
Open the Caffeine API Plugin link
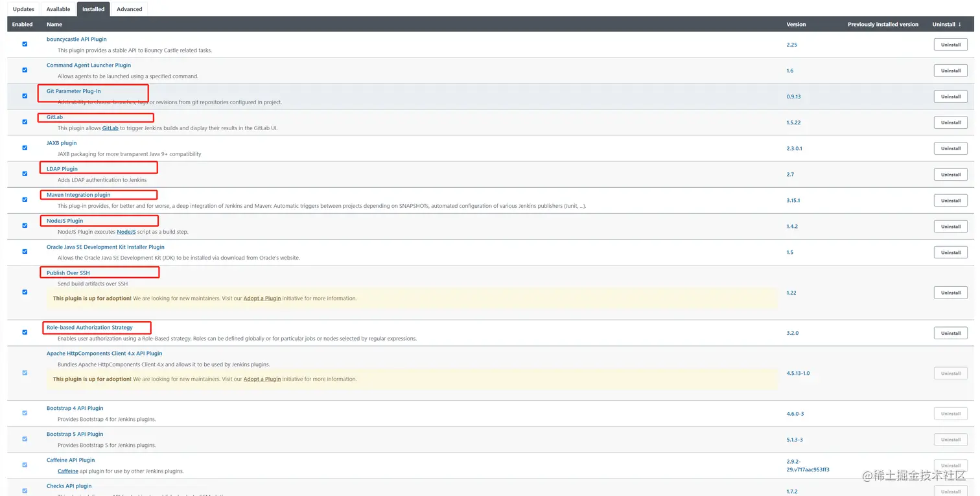tap(71, 460)
